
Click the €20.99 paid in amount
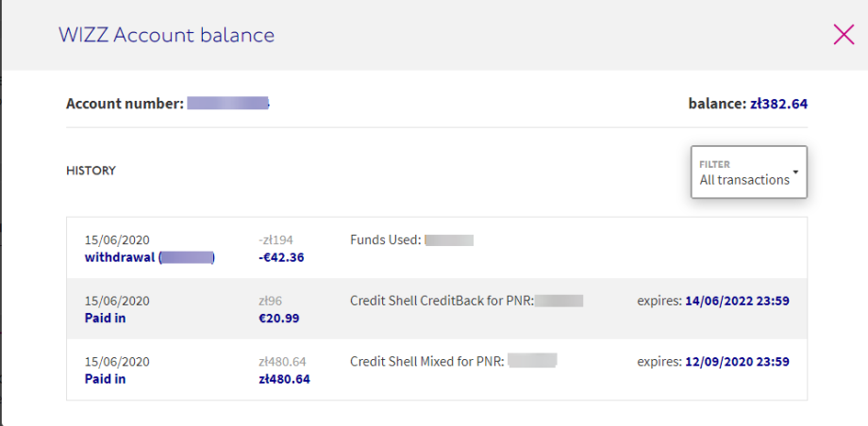click(x=279, y=318)
